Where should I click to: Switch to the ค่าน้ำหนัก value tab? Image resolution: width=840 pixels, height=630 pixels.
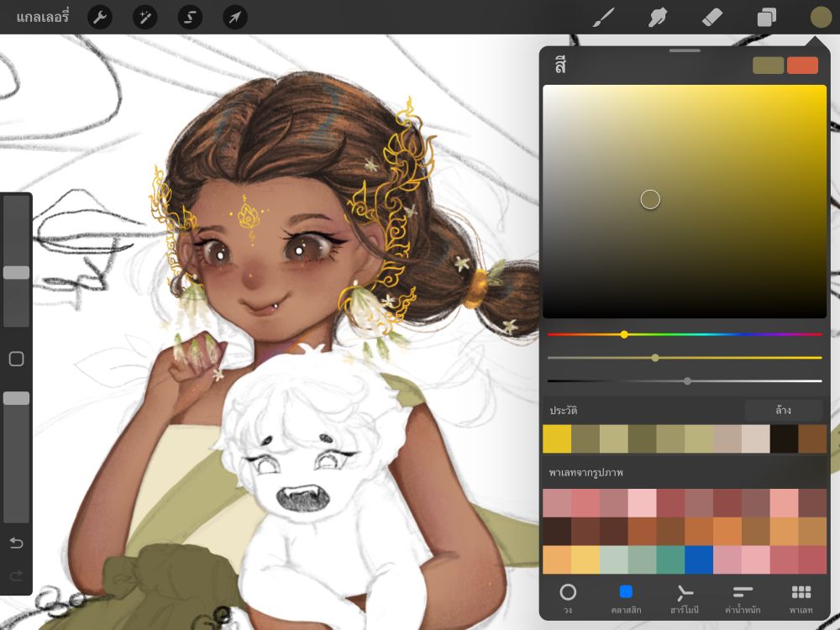pos(743,598)
